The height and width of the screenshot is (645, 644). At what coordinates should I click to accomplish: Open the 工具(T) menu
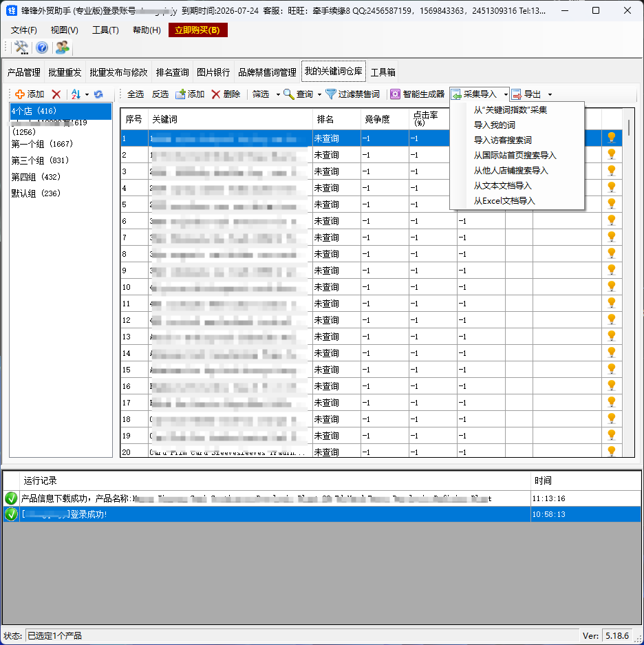[x=105, y=30]
